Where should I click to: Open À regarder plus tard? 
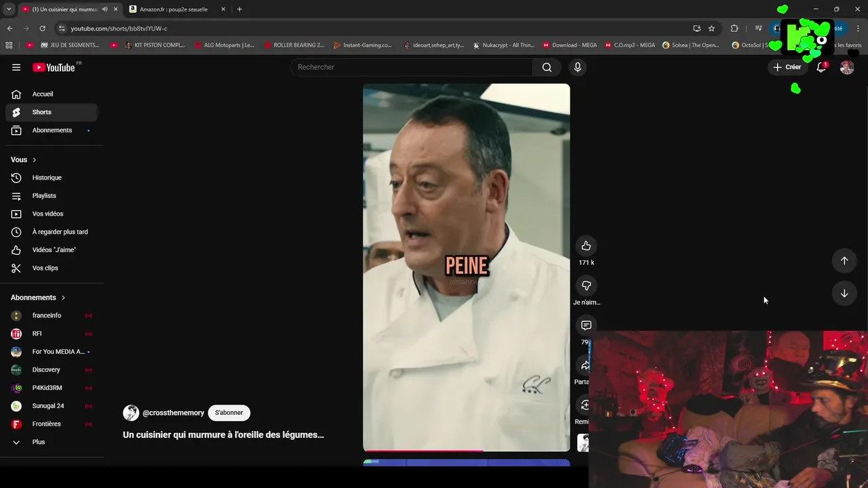pos(52,232)
